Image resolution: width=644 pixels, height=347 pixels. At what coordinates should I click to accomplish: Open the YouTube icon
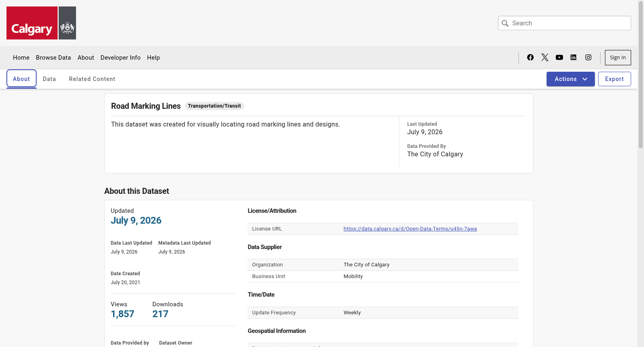pos(559,57)
